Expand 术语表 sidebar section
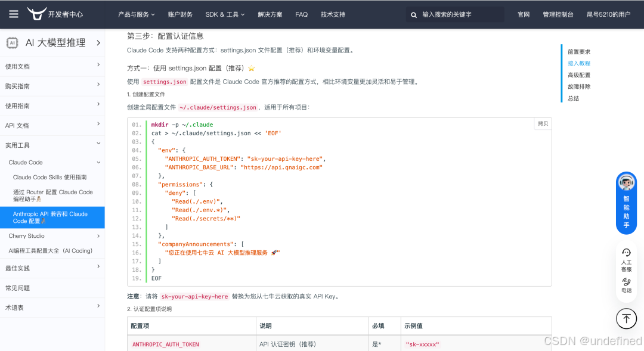The width and height of the screenshot is (644, 351). tap(52, 307)
